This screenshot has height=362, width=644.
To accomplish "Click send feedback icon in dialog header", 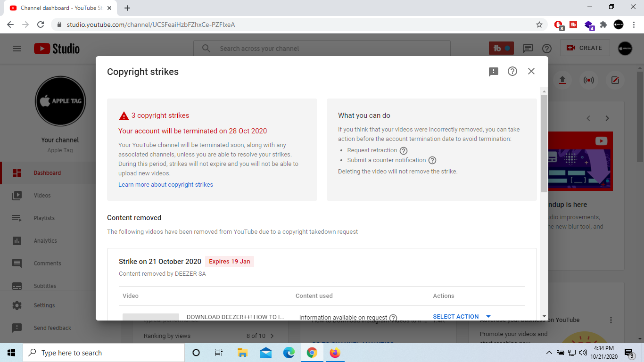I will click(x=494, y=72).
